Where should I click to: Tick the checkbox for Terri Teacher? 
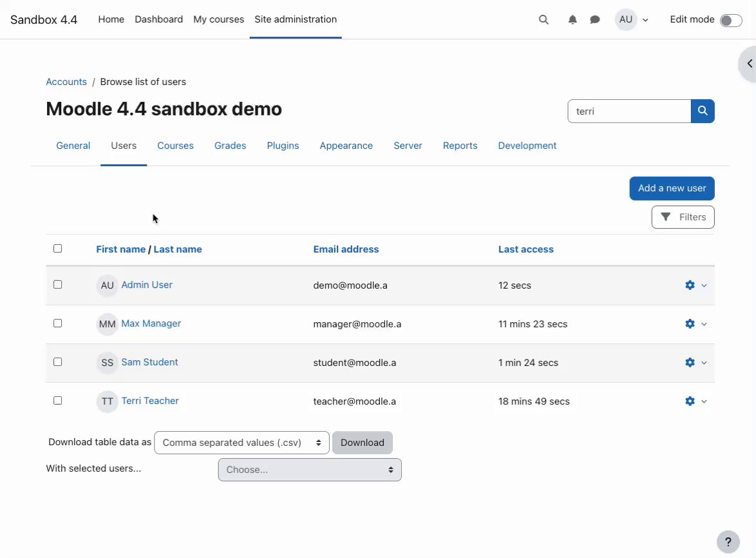pyautogui.click(x=58, y=400)
